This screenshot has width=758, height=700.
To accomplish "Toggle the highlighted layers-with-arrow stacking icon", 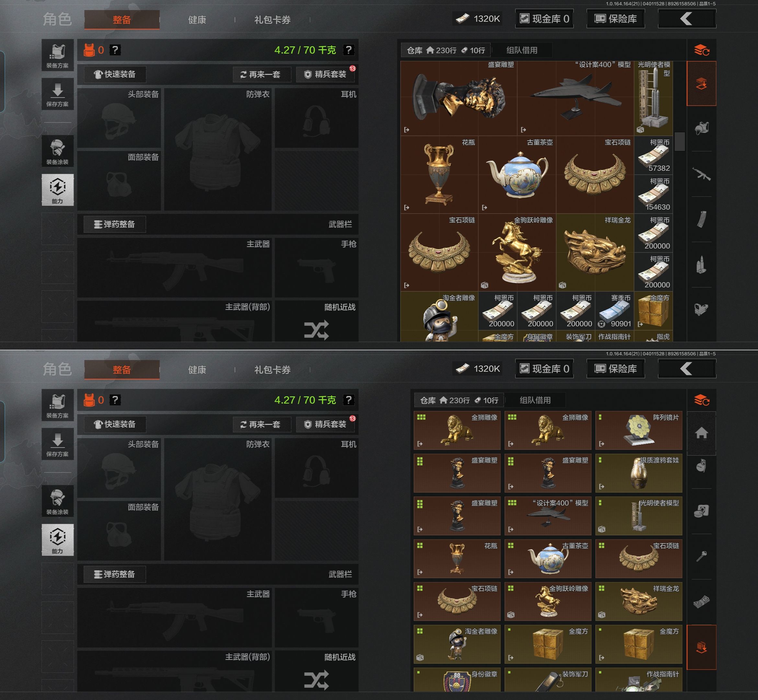I will coord(702,83).
